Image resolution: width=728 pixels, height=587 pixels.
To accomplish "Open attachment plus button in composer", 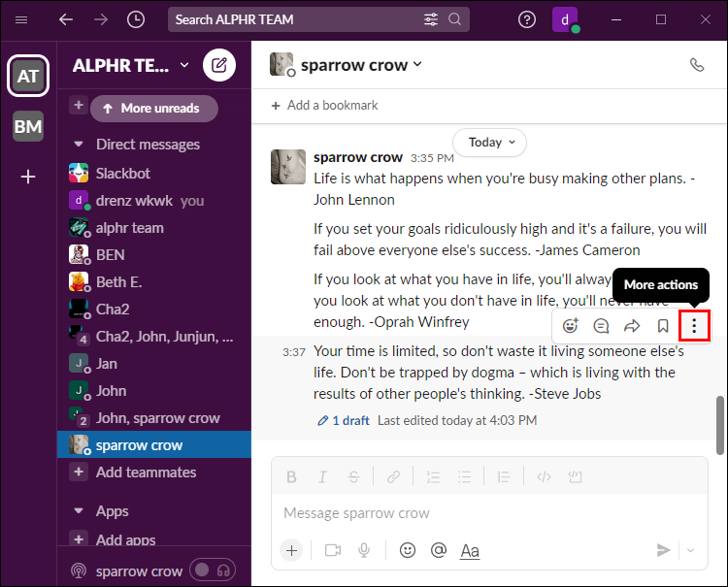I will click(291, 550).
